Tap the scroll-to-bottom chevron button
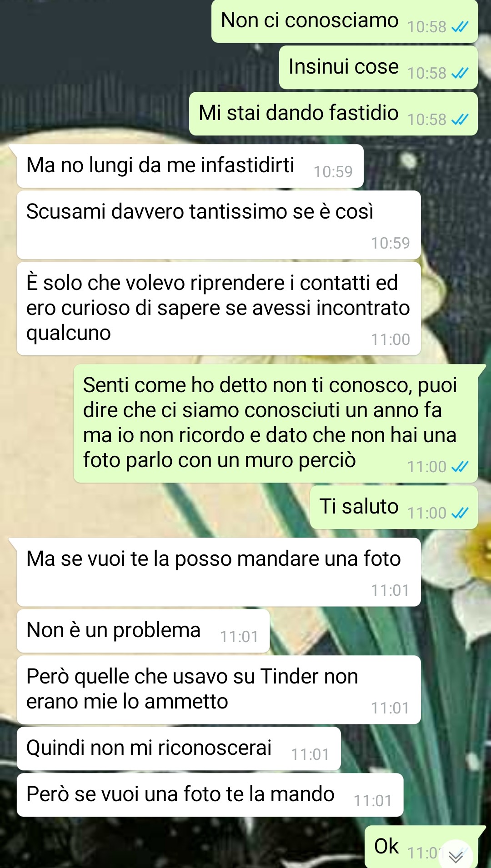Image resolution: width=491 pixels, height=868 pixels. point(456,856)
